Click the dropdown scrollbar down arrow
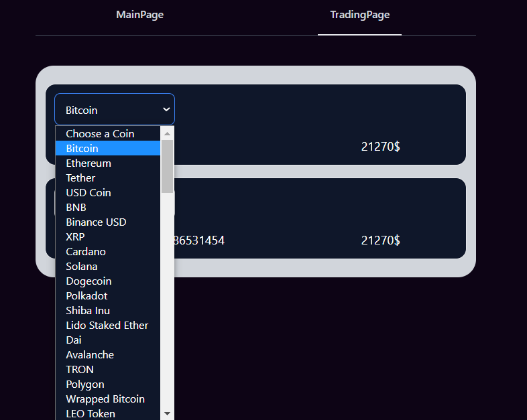The image size is (527, 420). pyautogui.click(x=167, y=413)
